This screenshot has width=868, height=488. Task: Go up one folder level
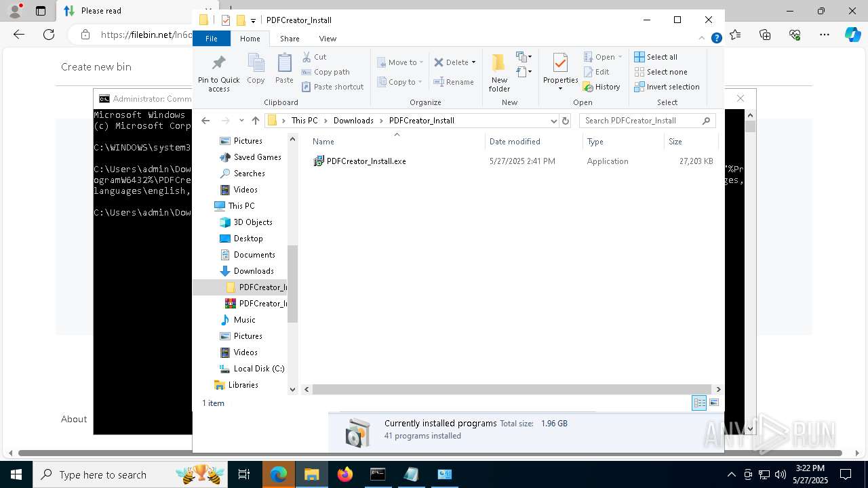tap(255, 121)
